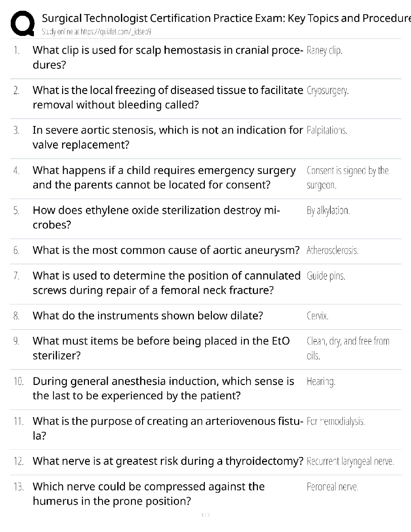Select the 'Cryosurgery.' answer text

tap(328, 91)
